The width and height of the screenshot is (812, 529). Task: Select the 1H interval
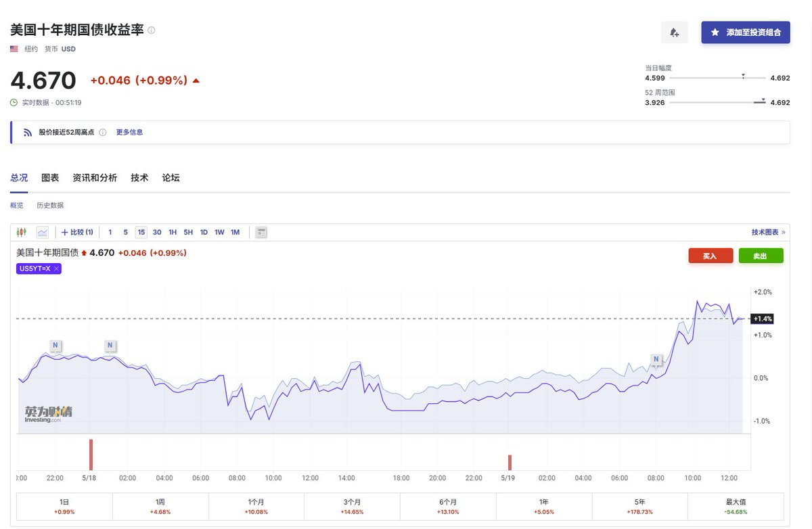[x=173, y=232]
